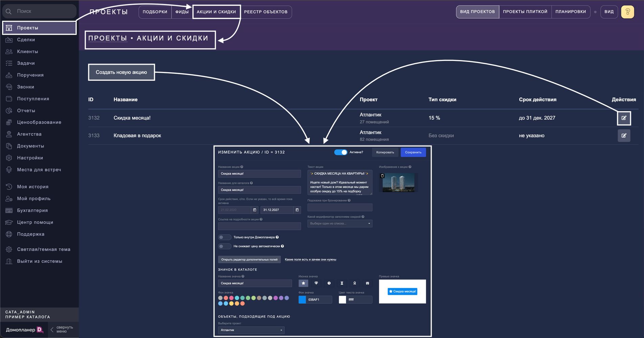The height and width of the screenshot is (338, 644).
Task: Select the gift badge icon
Action: point(367,283)
